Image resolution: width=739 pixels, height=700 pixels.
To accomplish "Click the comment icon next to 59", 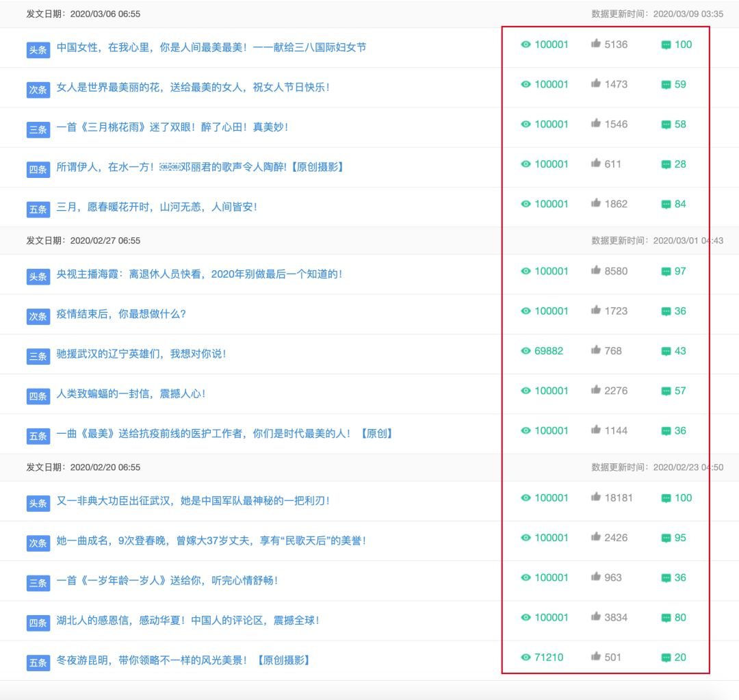I will point(666,85).
